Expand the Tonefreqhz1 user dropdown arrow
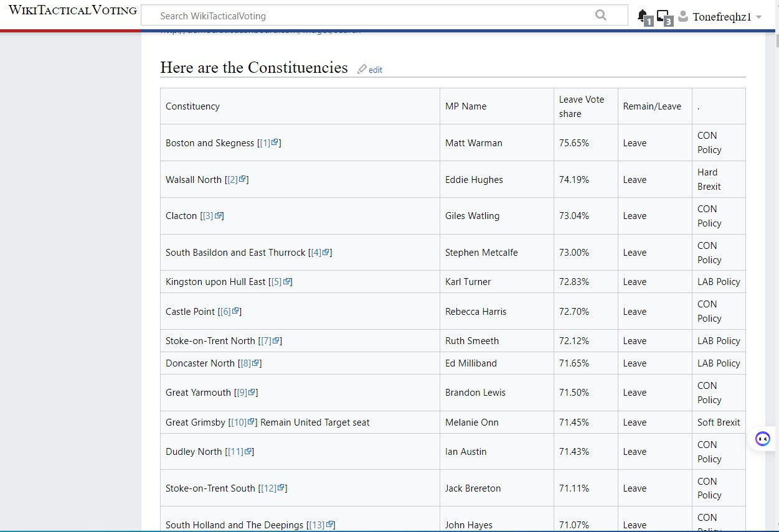Image resolution: width=779 pixels, height=532 pixels. [x=758, y=17]
